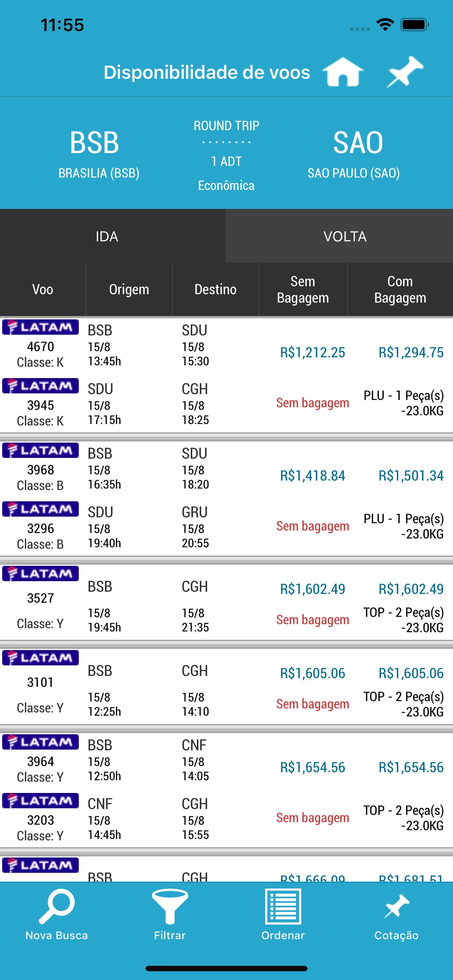Select R$1,654.56 Com Bagagem fare
This screenshot has width=453, height=980.
point(411,767)
